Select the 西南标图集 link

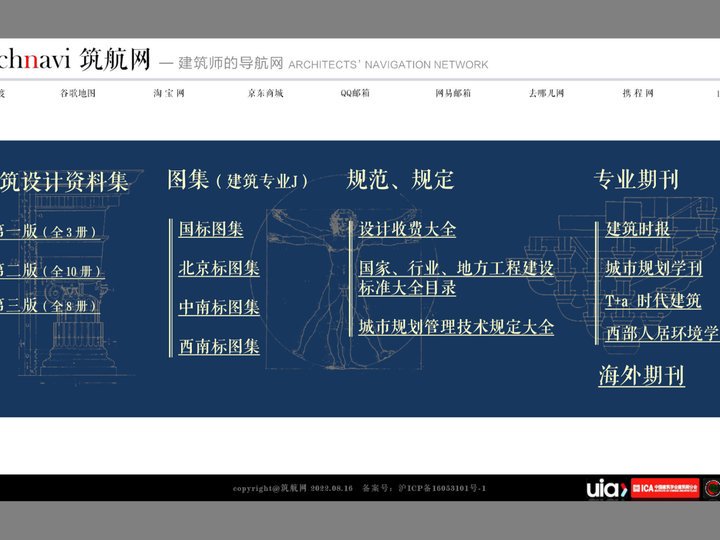pyautogui.click(x=219, y=346)
